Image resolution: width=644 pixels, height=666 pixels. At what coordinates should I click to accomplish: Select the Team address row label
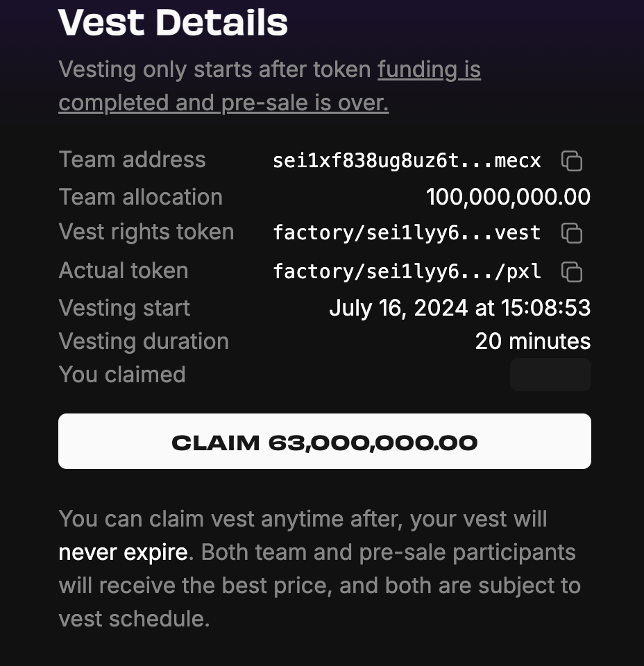132,160
